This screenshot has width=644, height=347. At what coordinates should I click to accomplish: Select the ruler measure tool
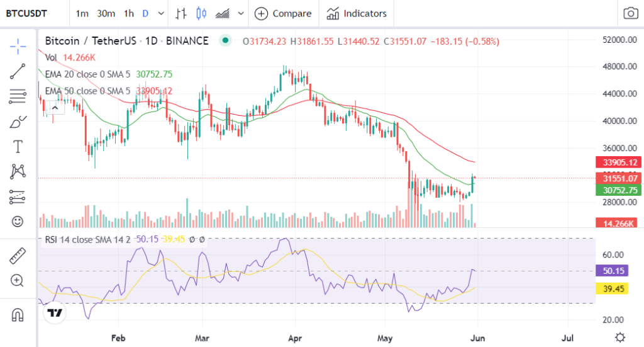[17, 256]
